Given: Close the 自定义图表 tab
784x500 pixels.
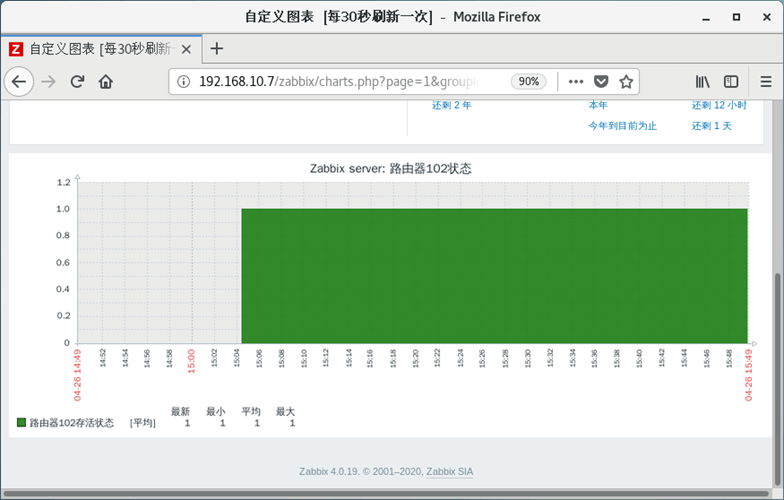Looking at the screenshot, I should pos(186,49).
